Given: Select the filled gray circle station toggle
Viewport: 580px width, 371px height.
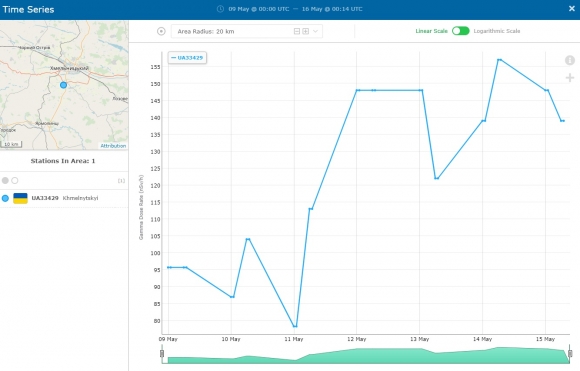Looking at the screenshot, I should [5, 181].
